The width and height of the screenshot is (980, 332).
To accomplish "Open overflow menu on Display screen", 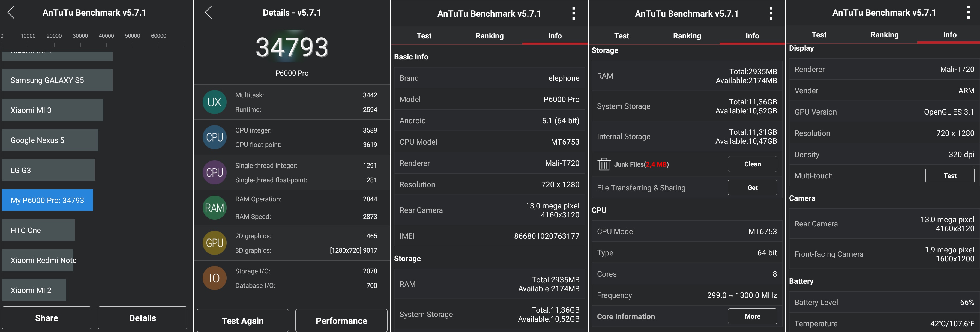I will click(968, 13).
